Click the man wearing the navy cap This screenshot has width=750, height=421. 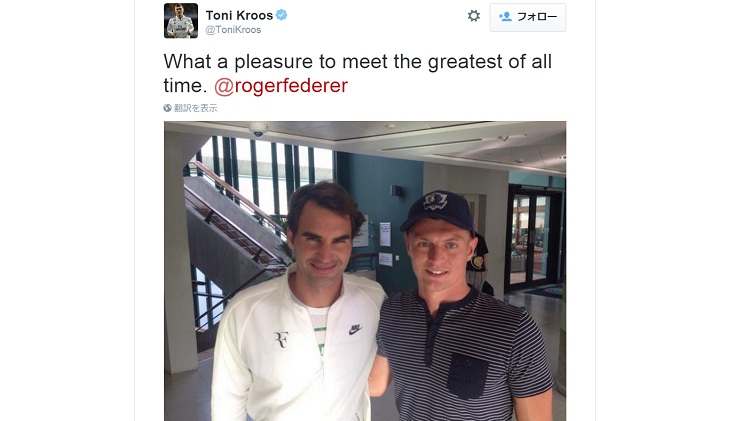point(459,311)
